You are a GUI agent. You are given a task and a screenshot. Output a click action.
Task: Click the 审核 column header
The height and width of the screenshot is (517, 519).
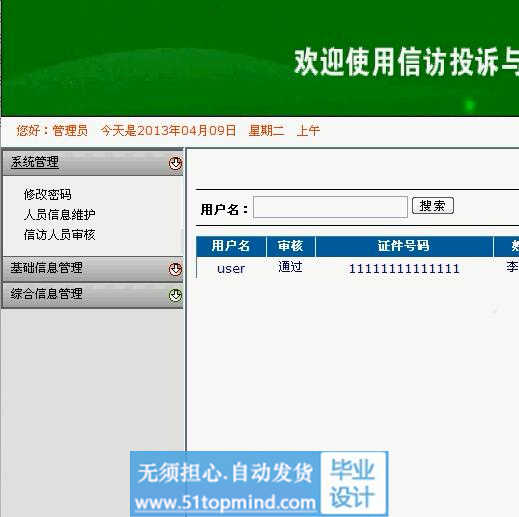coord(290,246)
